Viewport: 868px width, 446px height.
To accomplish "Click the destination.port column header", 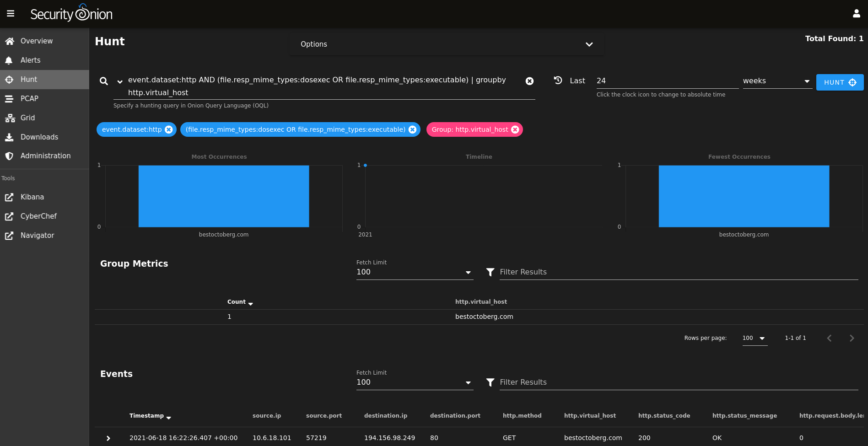I will click(x=455, y=416).
